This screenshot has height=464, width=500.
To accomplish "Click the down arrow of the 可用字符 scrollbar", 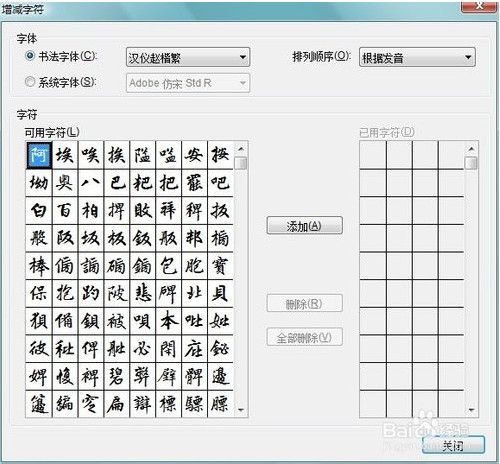I will pos(241,410).
